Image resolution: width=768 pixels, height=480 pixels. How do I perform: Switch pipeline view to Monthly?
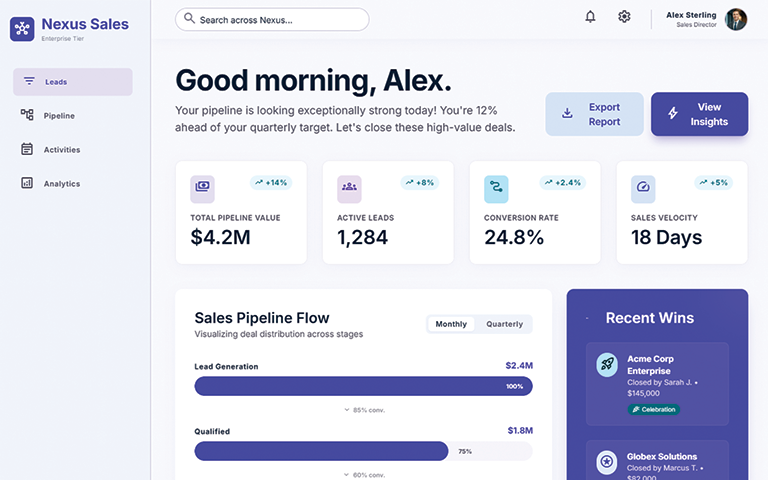pos(451,324)
